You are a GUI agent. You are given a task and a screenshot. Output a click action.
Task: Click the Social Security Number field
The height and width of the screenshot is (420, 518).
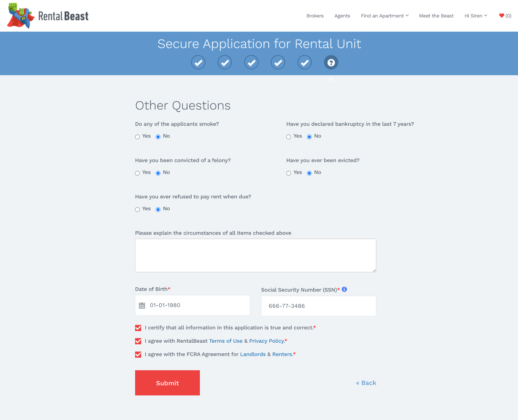point(318,306)
